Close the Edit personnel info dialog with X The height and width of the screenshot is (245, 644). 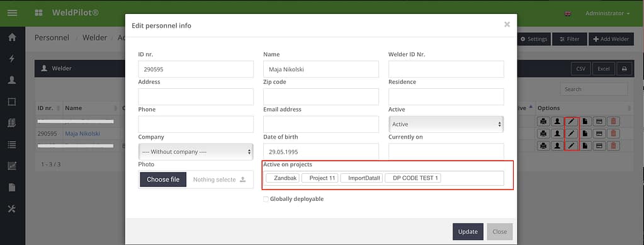point(507,25)
